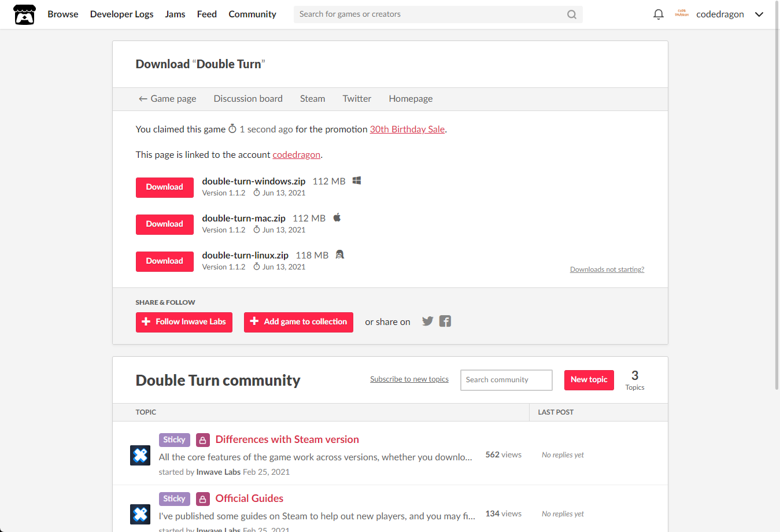Open the Community page

pyautogui.click(x=253, y=14)
